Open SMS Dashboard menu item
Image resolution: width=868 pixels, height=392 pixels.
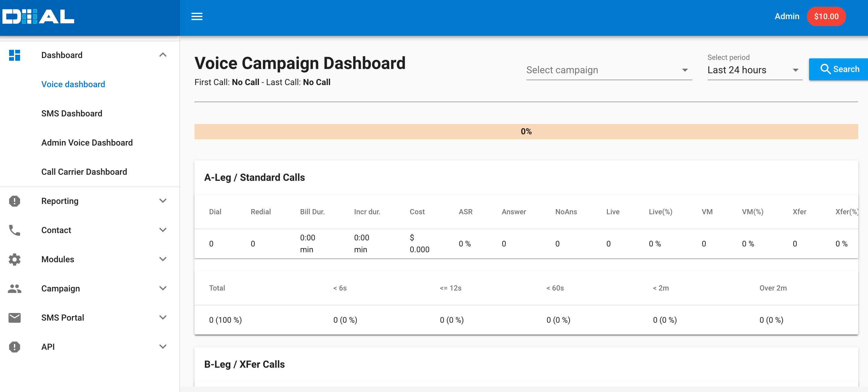click(x=72, y=113)
